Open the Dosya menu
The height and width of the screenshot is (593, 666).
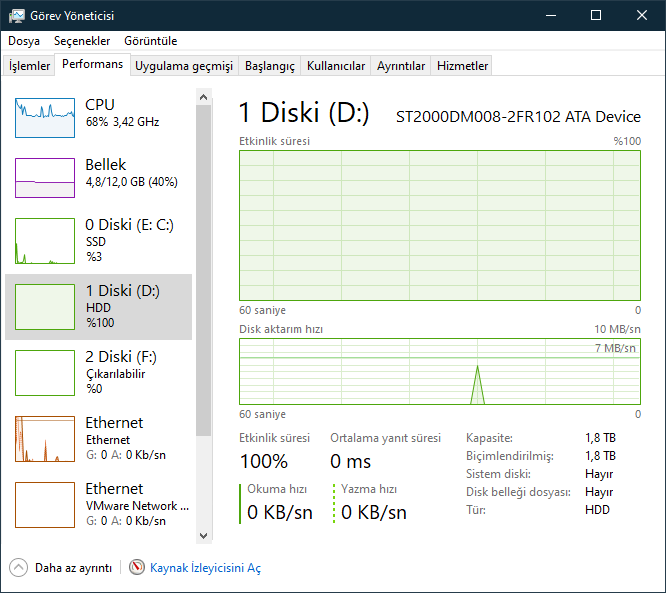click(x=24, y=41)
